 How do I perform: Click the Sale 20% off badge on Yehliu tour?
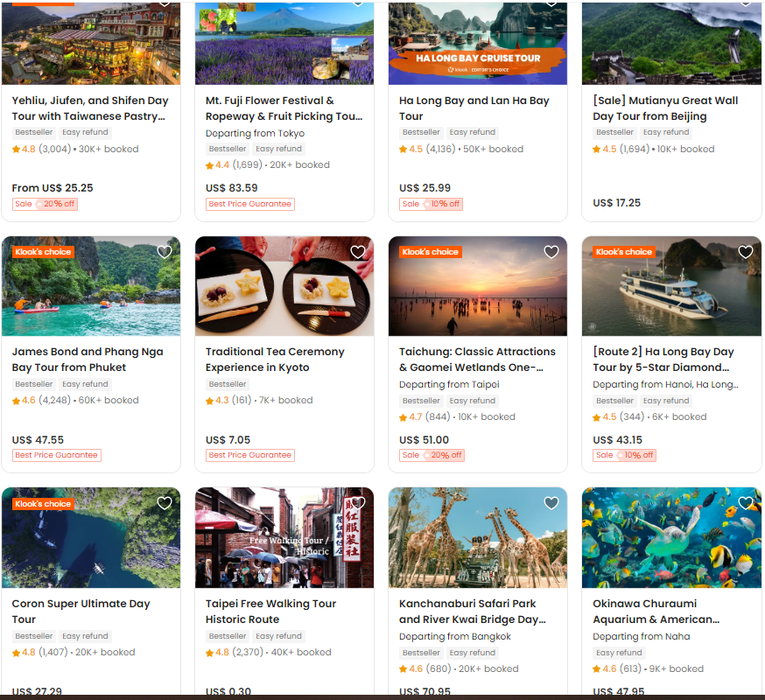(45, 202)
